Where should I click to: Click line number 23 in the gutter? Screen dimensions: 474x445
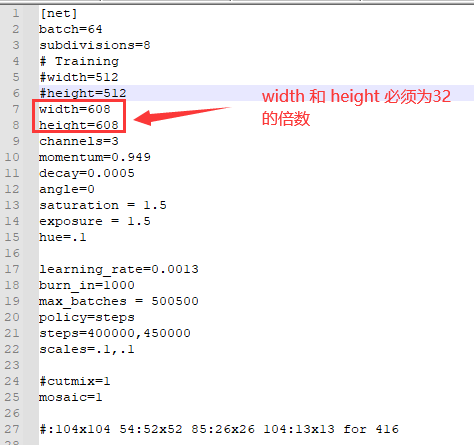coord(12,365)
